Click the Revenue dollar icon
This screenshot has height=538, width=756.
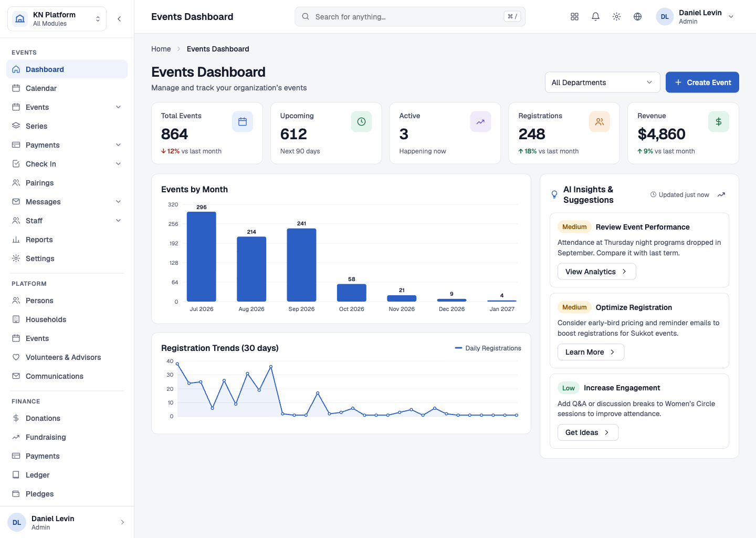pos(718,122)
